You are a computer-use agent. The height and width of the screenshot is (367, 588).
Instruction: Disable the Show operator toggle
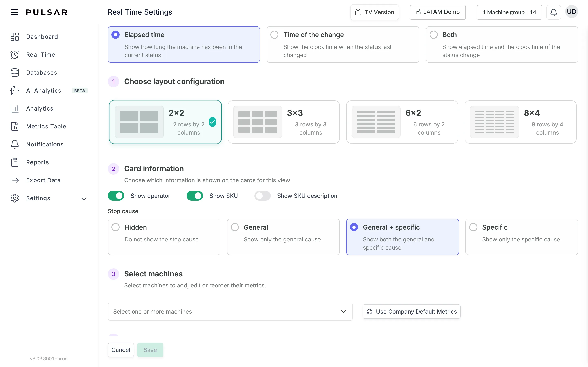point(116,196)
